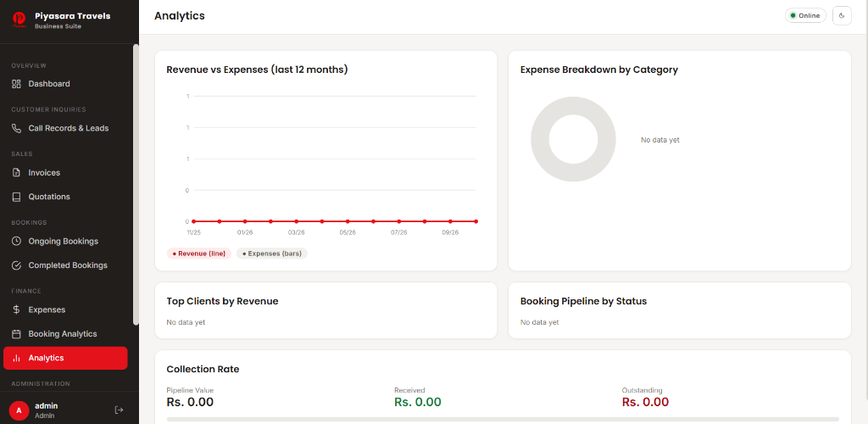
Task: Click the 03/26 axis label
Action: (296, 233)
